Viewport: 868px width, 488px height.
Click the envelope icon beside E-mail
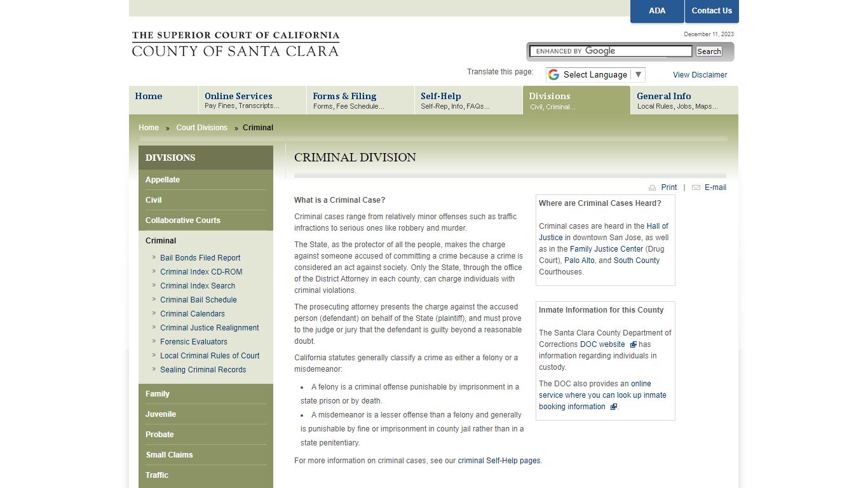click(696, 187)
